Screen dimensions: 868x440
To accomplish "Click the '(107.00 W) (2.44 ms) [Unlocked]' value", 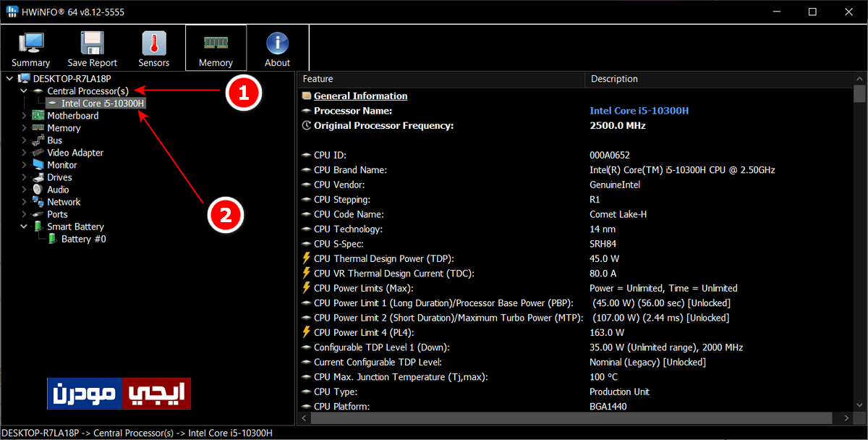I will point(660,318).
